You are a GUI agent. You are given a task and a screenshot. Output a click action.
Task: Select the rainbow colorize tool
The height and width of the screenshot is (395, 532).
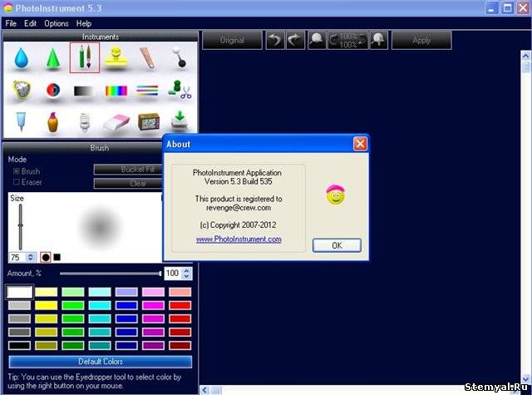coord(116,91)
